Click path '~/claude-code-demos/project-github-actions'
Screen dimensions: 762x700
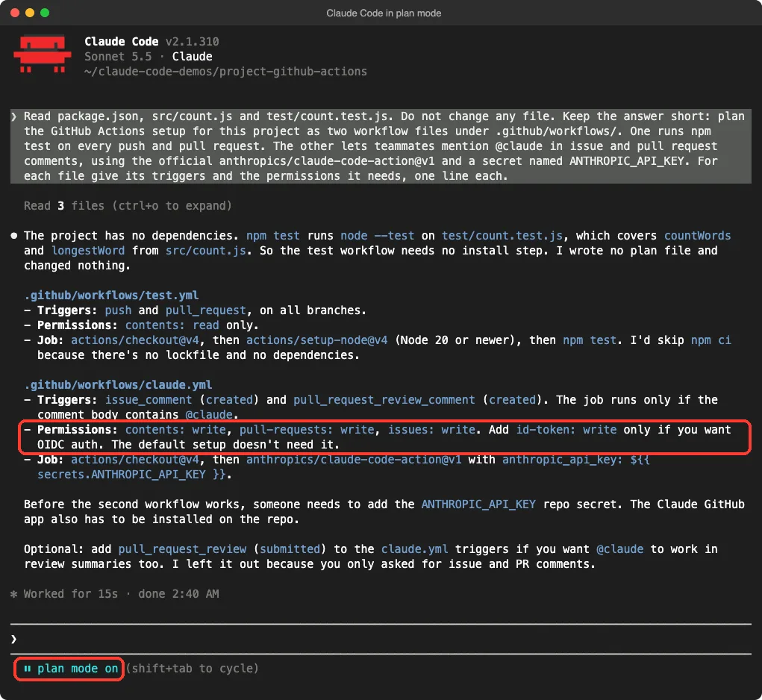click(x=225, y=72)
